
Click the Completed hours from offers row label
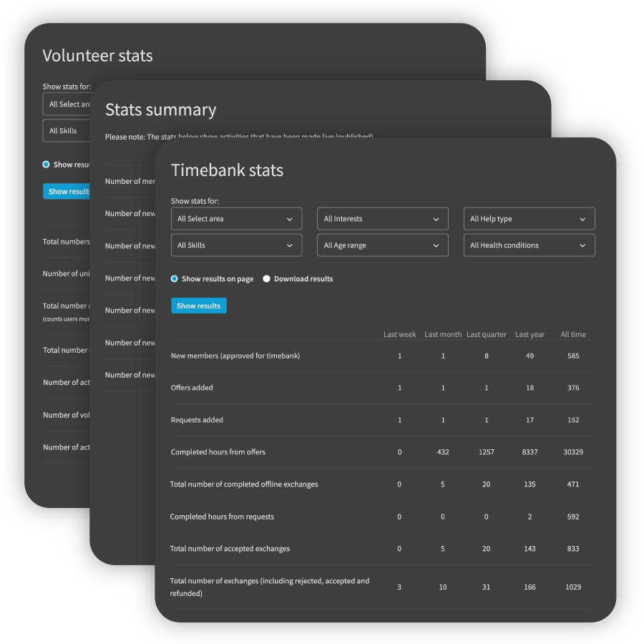(218, 452)
